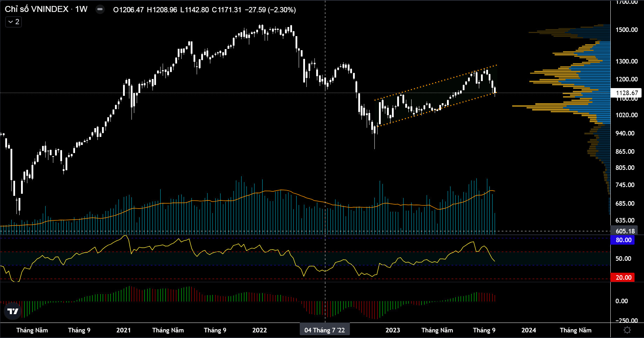This screenshot has height=338, width=644.
Task: Click the 1300.00 price scale label
Action: click(626, 61)
